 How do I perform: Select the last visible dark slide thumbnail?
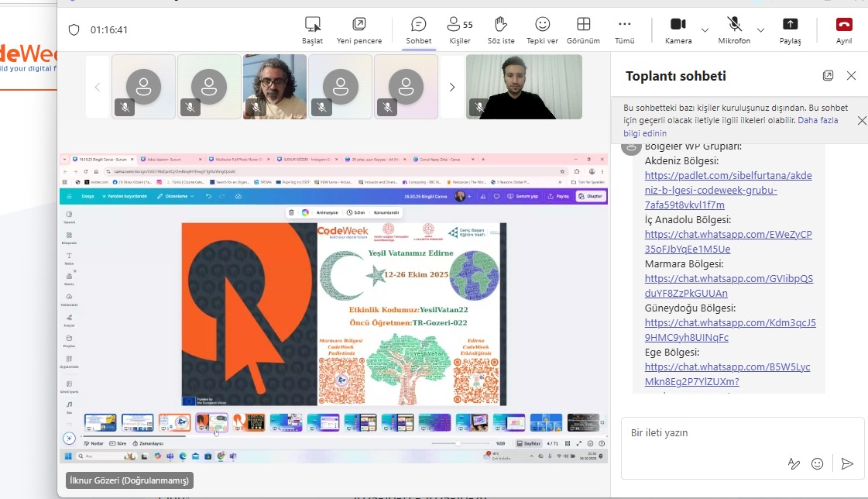point(583,422)
